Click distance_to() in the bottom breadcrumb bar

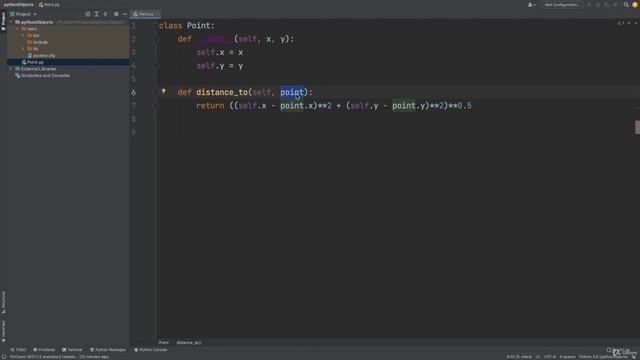coord(189,342)
